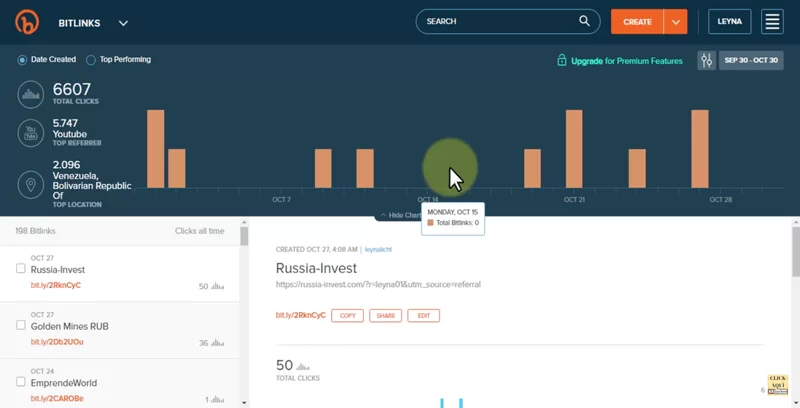
Task: Click the Clicks all time column header
Action: 199,231
